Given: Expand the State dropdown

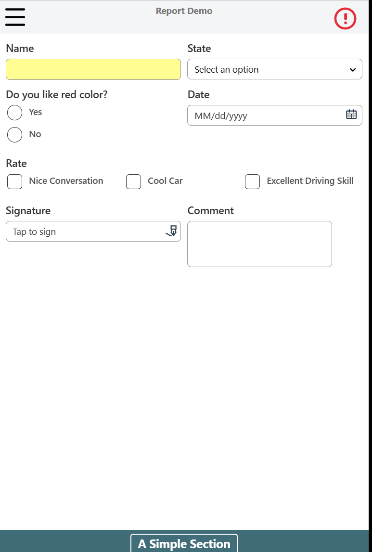Looking at the screenshot, I should coord(275,69).
